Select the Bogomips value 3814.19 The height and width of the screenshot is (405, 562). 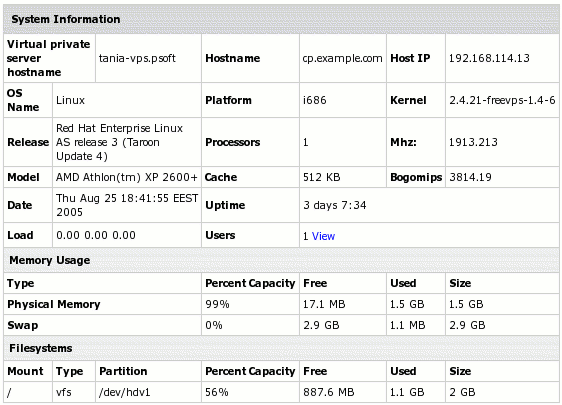(470, 177)
